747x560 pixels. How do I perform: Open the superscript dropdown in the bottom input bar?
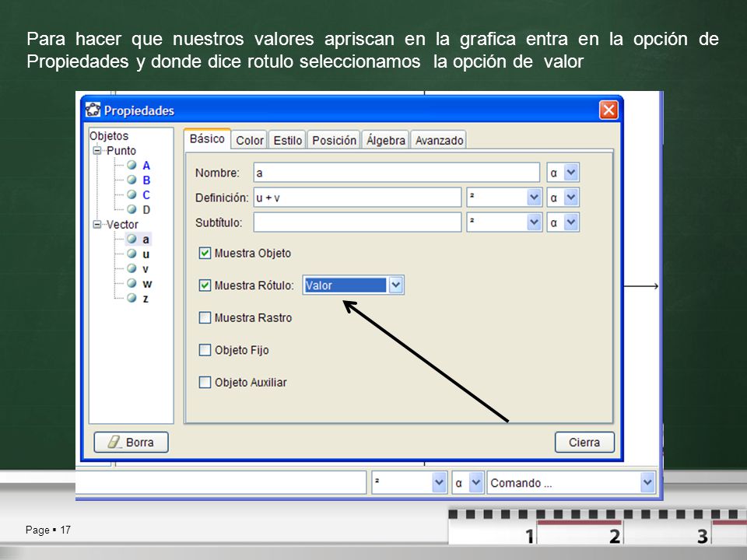439,483
